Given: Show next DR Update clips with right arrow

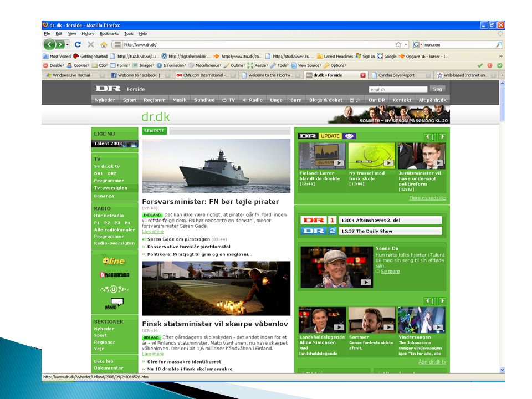Looking at the screenshot, I should tap(442, 137).
